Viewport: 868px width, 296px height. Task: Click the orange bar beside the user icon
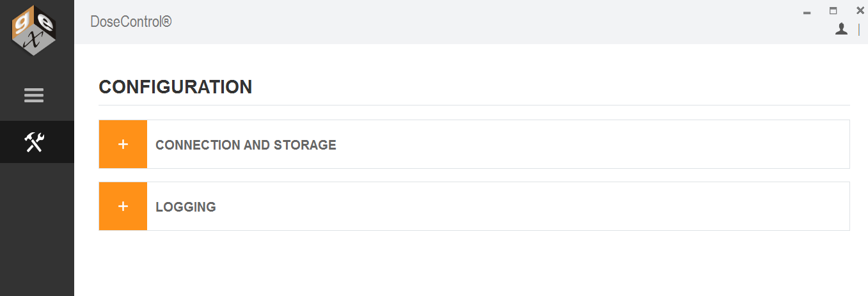(858, 29)
